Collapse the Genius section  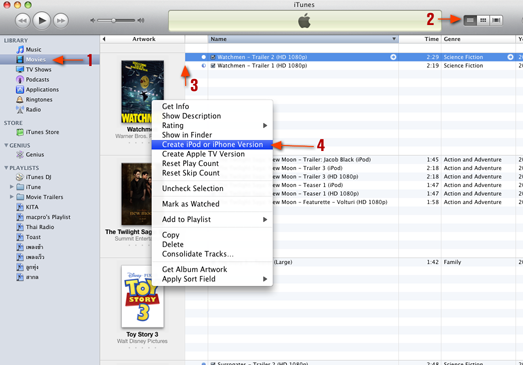pyautogui.click(x=6, y=145)
